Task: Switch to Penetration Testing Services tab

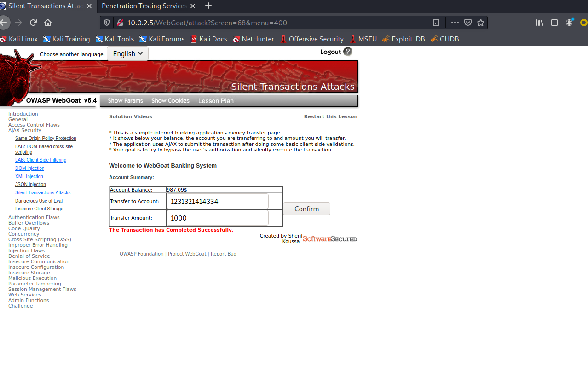Action: click(144, 6)
